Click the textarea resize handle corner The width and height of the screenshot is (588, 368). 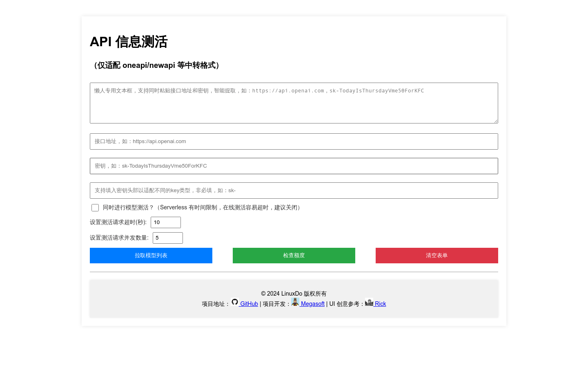click(496, 121)
